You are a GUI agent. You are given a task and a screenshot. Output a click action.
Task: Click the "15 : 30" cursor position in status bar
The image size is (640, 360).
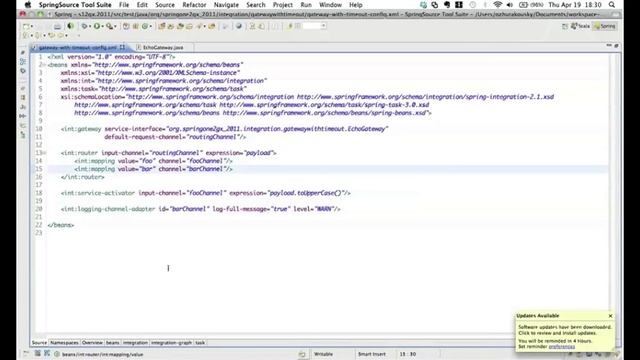tap(408, 354)
